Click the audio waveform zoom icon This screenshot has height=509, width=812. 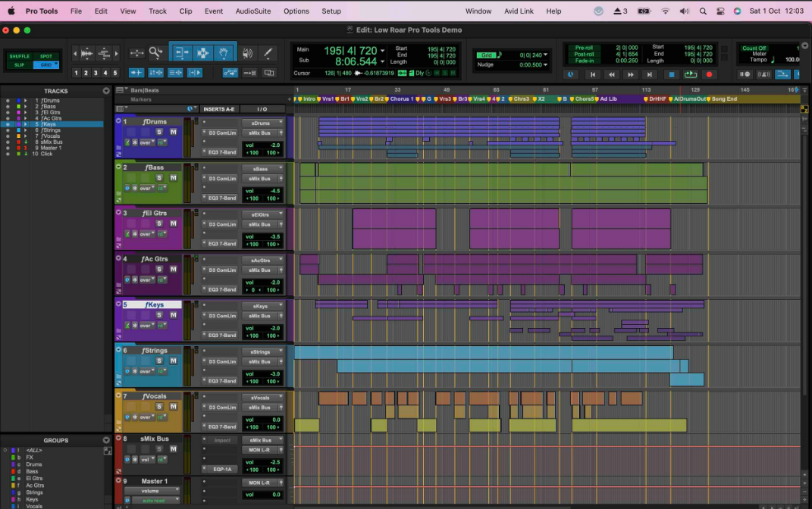(x=87, y=53)
